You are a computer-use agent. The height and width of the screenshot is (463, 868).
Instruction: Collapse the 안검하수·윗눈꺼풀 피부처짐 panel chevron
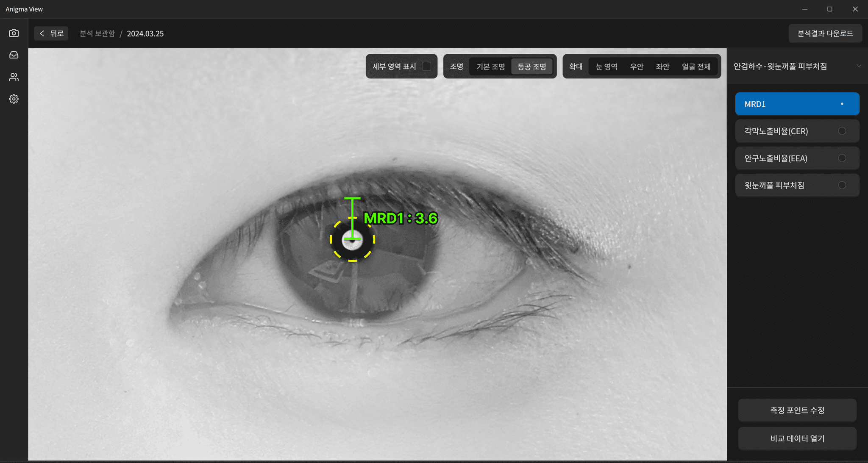pos(859,66)
